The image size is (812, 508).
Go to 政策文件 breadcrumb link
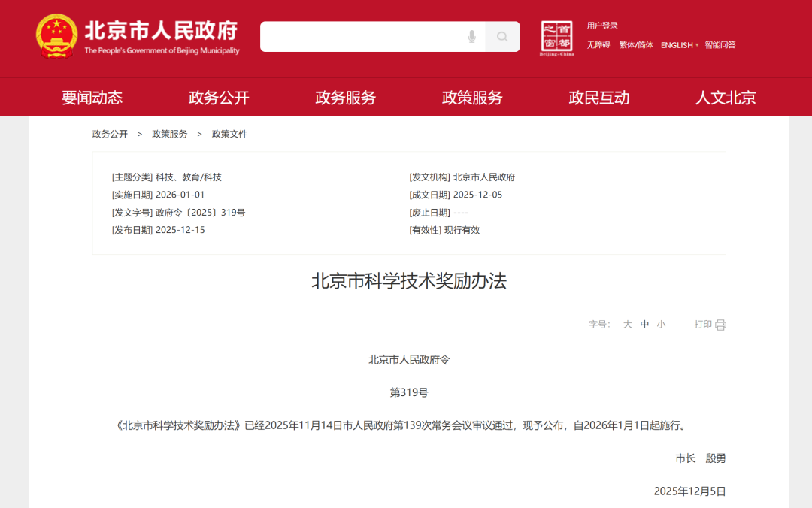click(229, 134)
